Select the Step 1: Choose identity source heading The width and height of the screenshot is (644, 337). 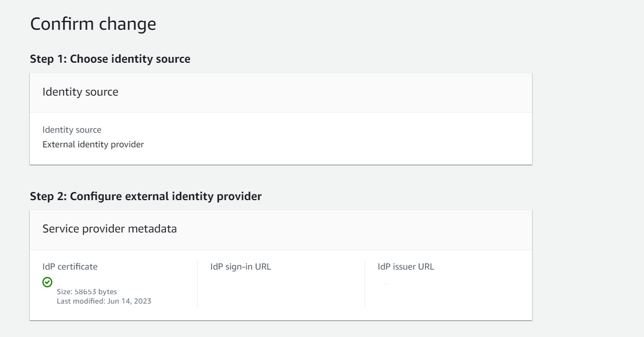pos(110,59)
